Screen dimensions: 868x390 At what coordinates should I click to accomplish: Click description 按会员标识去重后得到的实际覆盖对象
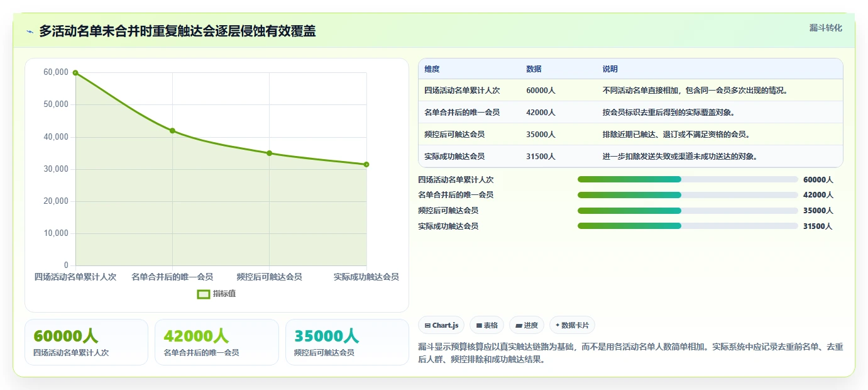669,113
